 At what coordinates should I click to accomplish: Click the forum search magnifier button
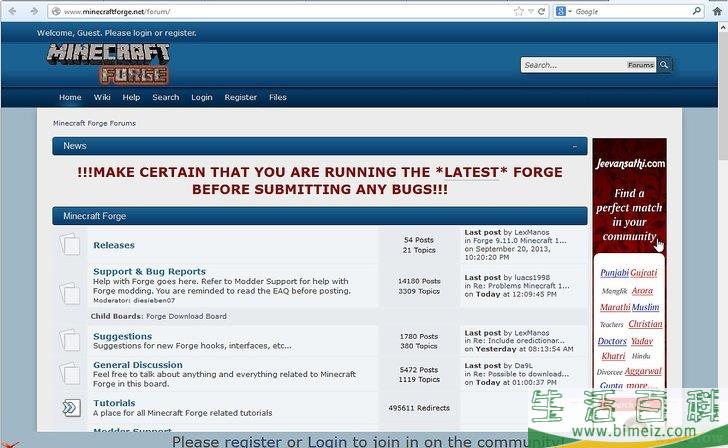(x=664, y=65)
